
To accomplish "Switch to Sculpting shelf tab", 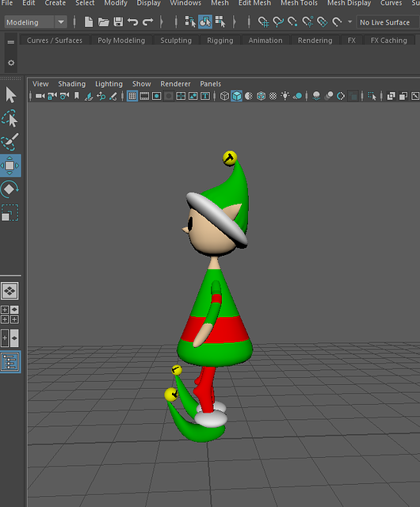I will (176, 40).
